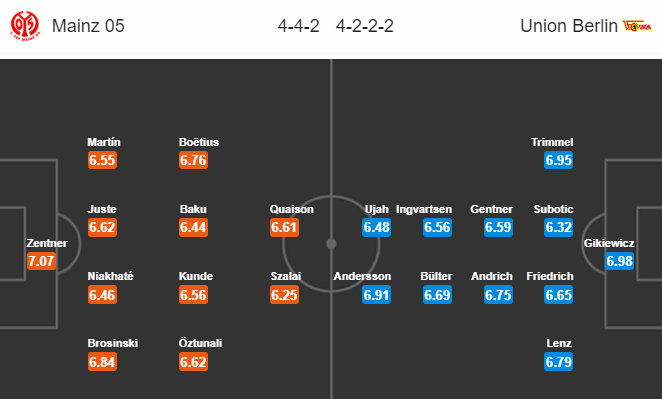Viewport: 662px width, 399px height.
Task: Click the Union Berlin club logo
Action: [637, 26]
